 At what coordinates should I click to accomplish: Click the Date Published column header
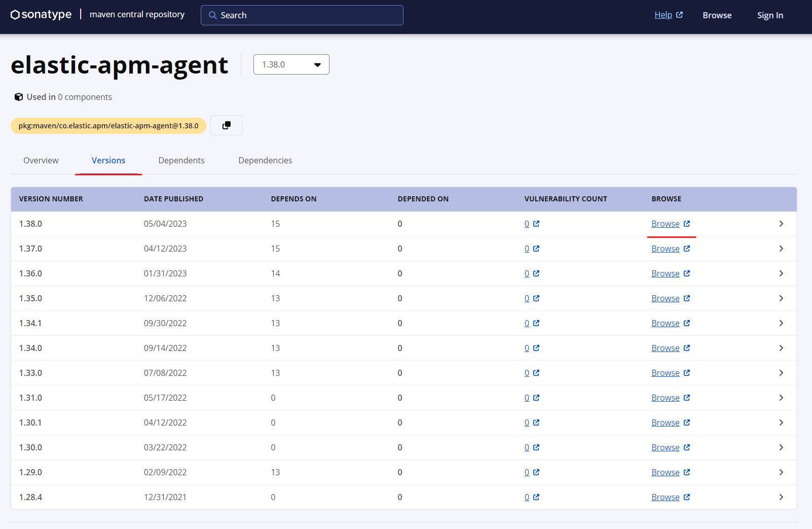(x=173, y=199)
